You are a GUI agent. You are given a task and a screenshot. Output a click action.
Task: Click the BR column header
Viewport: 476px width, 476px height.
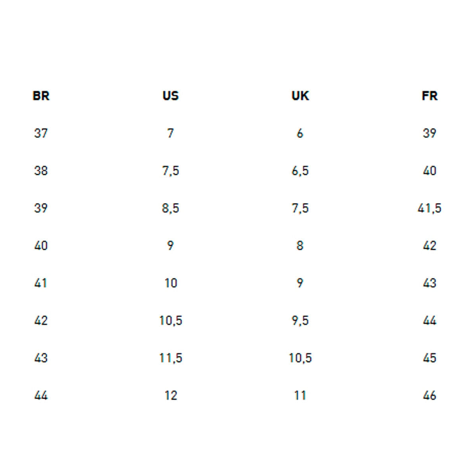pos(41,96)
